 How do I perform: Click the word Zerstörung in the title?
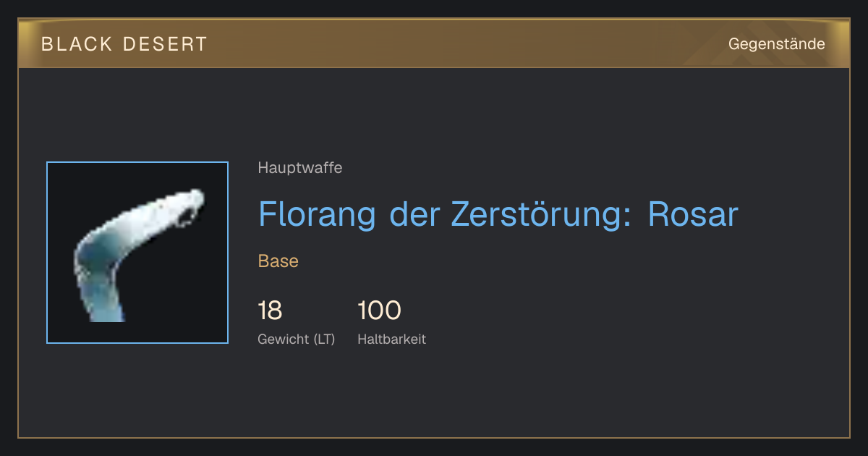point(534,214)
